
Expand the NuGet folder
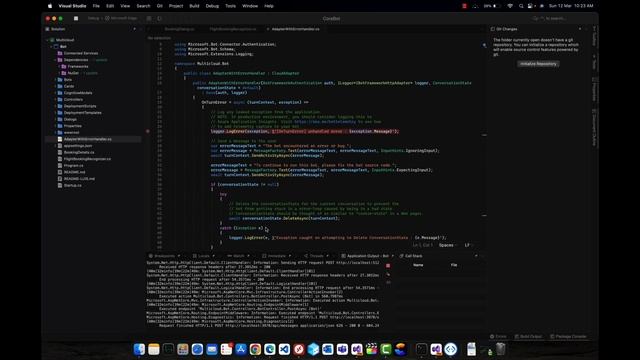(59, 73)
